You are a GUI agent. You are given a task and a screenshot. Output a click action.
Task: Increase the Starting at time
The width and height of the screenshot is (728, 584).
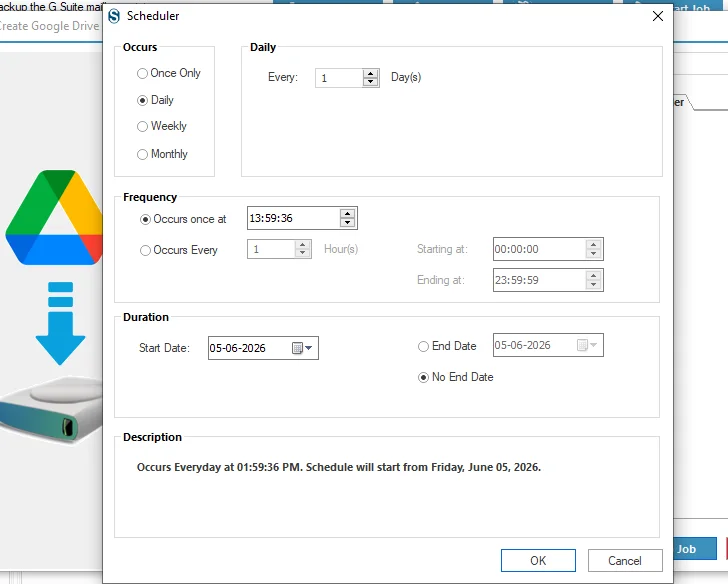593,245
